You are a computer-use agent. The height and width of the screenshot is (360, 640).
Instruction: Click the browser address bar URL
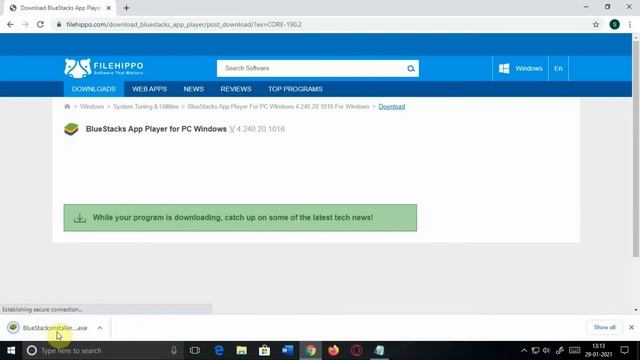[x=184, y=24]
